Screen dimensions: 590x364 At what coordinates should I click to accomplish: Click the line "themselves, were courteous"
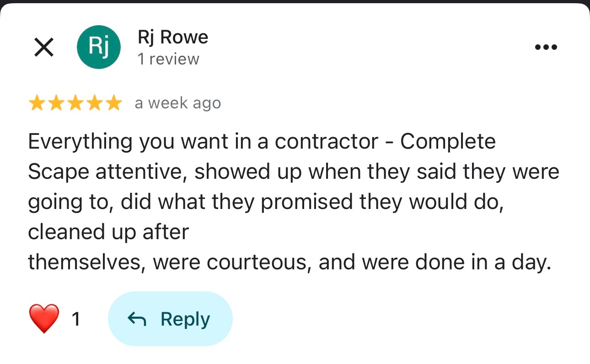(x=290, y=262)
